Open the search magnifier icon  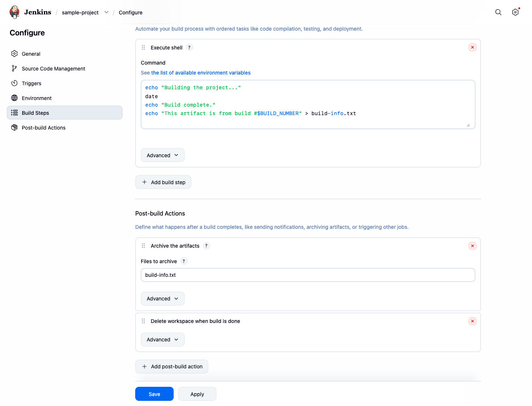[498, 12]
